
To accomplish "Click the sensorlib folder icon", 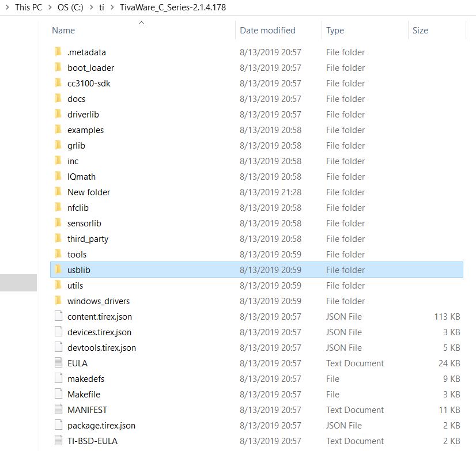I will (x=58, y=223).
